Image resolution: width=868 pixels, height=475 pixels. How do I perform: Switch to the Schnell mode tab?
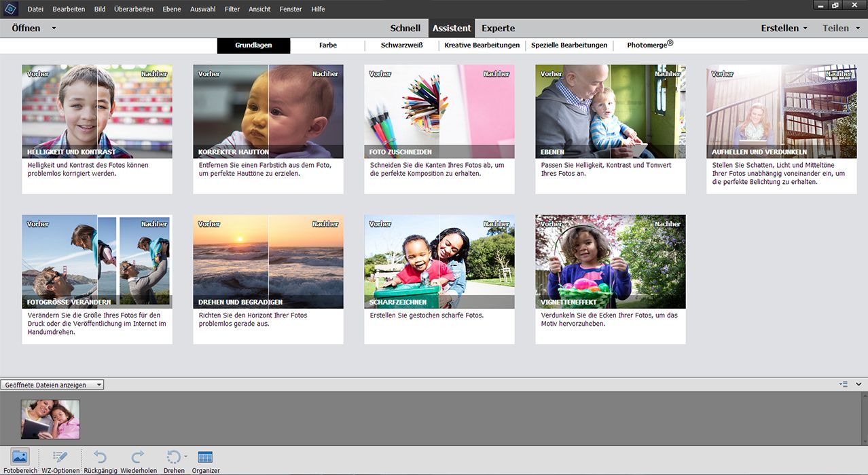405,28
